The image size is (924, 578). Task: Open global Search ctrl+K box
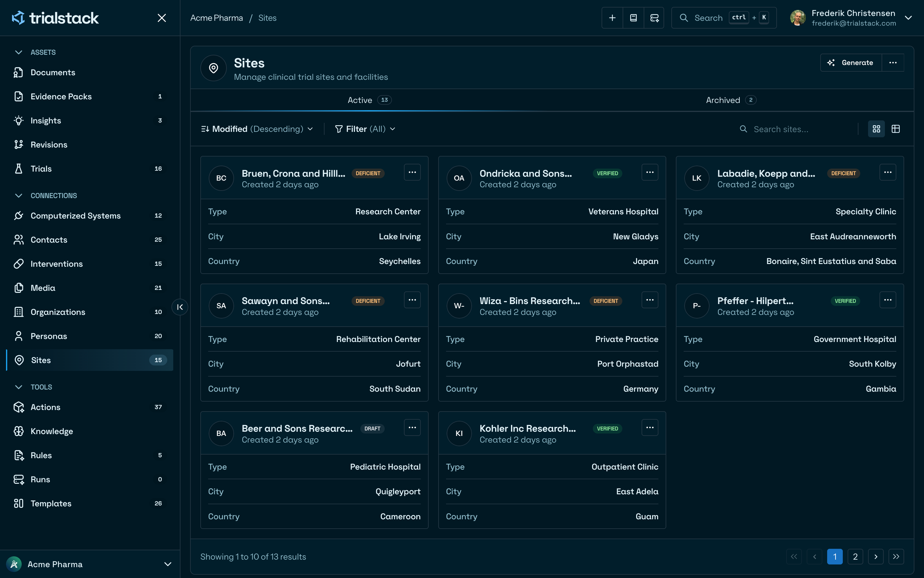point(724,18)
